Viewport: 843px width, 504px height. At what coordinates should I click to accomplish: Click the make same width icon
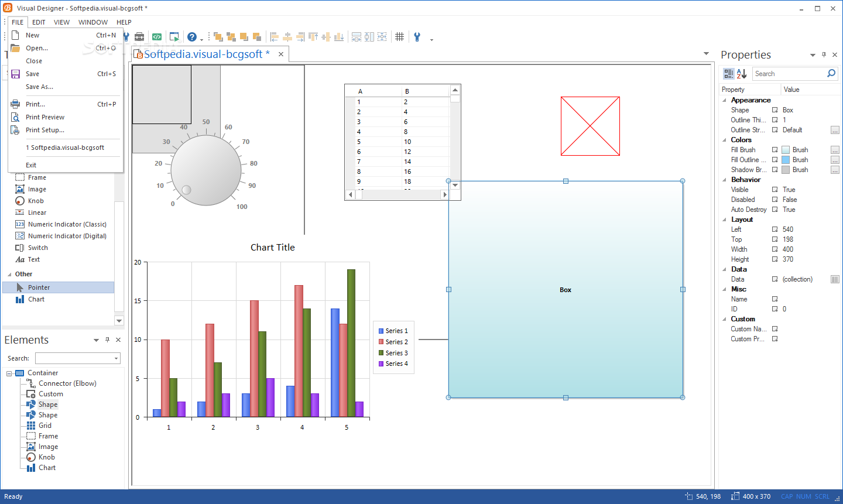click(356, 37)
